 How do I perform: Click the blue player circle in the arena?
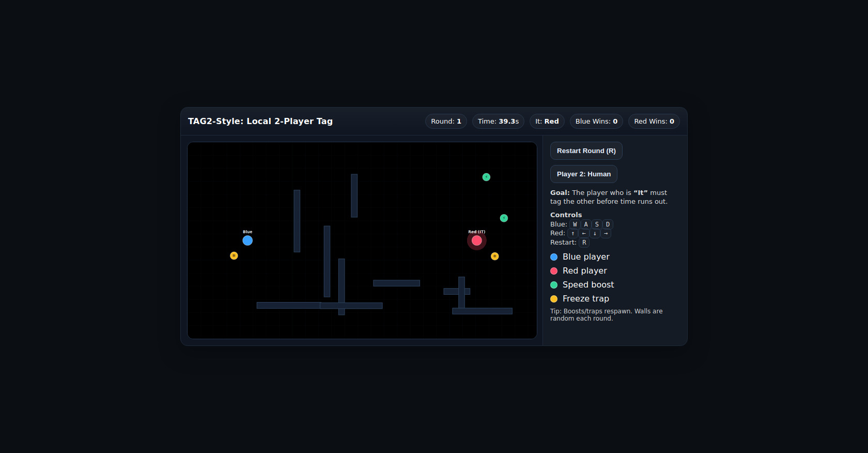pos(247,240)
